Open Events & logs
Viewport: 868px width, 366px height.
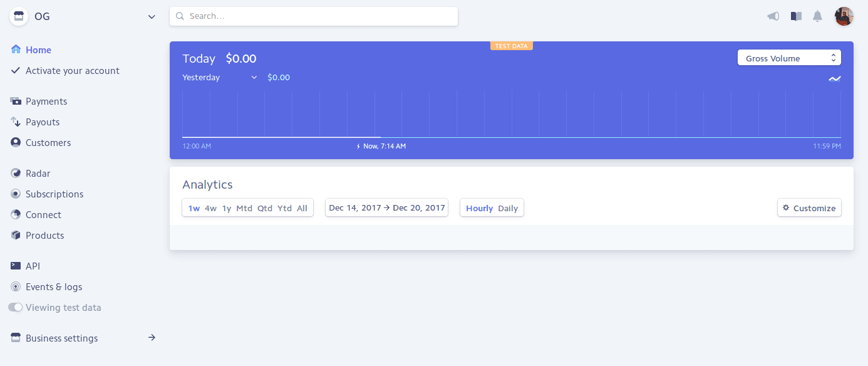click(53, 286)
